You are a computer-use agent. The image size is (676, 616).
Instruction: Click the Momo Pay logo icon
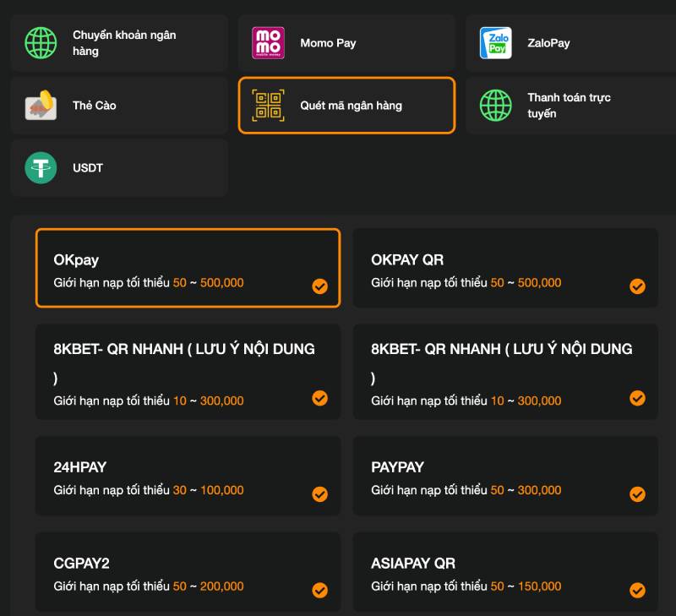tap(268, 43)
